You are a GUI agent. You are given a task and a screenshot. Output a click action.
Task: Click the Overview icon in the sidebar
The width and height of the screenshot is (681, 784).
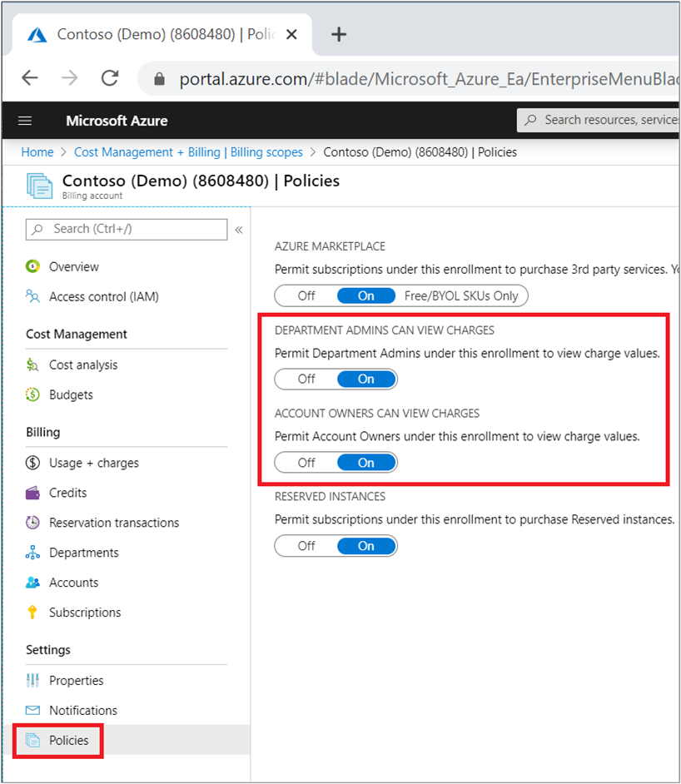(32, 266)
